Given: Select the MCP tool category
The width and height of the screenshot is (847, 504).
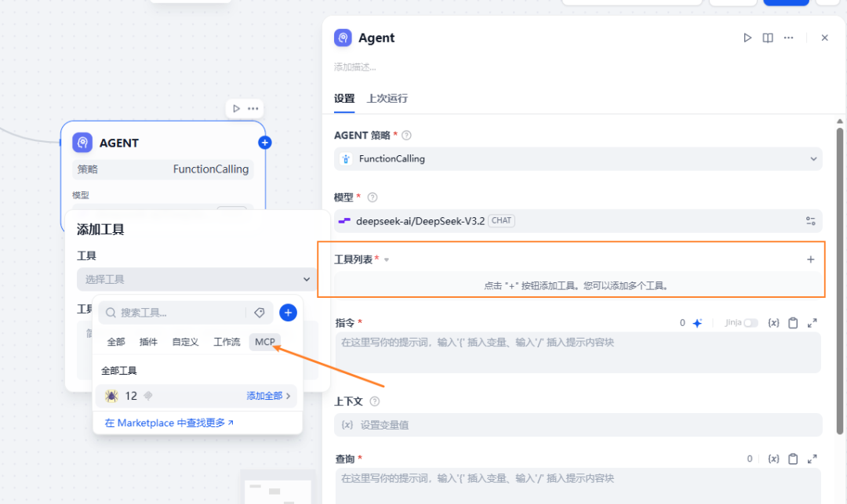Looking at the screenshot, I should (x=265, y=342).
